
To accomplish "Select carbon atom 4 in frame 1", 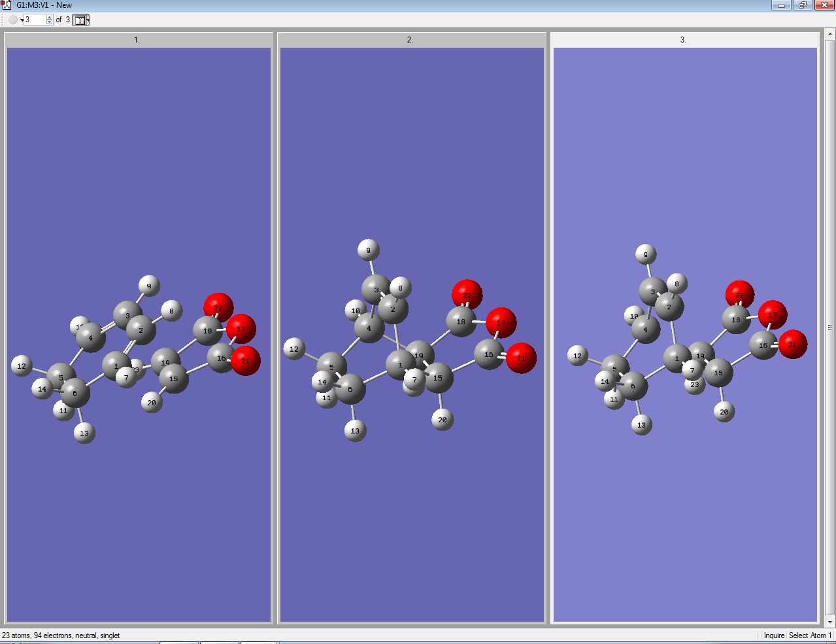I will [91, 337].
